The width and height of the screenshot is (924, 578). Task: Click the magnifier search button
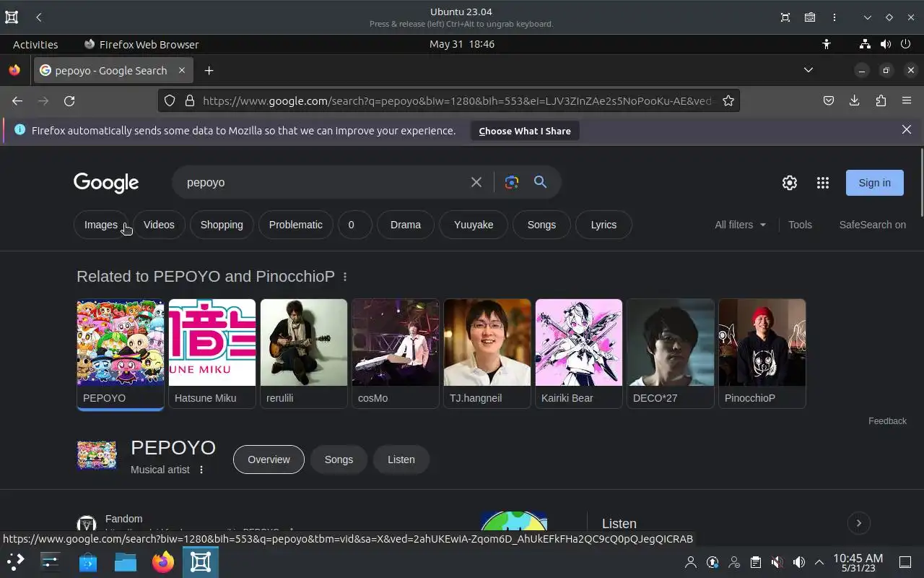tap(540, 182)
